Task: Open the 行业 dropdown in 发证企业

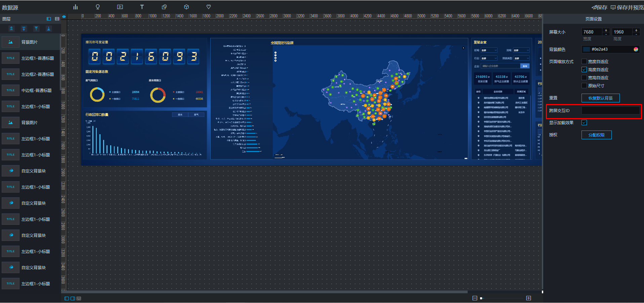Action: [x=489, y=58]
